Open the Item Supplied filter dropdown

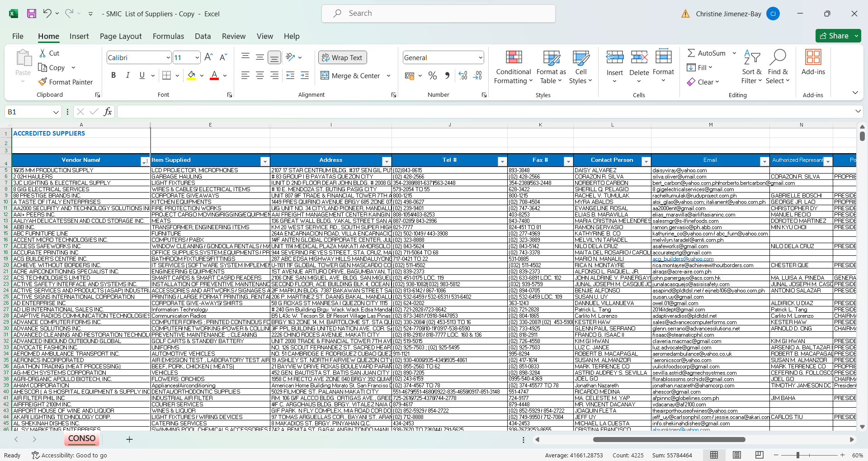(265, 161)
